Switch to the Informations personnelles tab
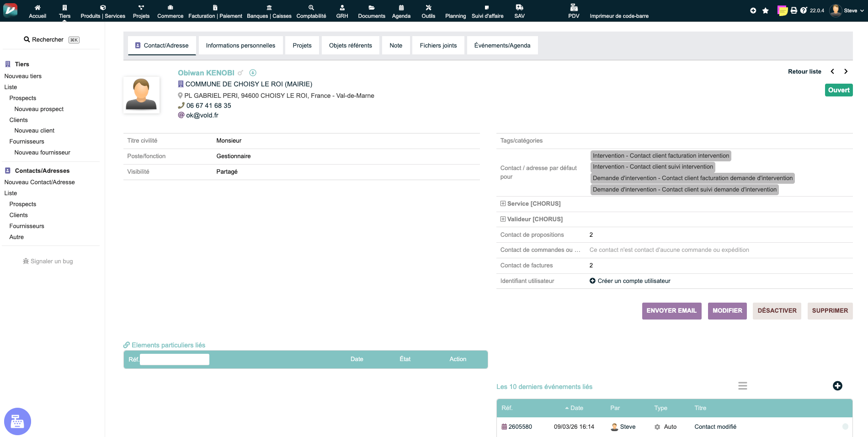This screenshot has width=868, height=437. click(240, 46)
